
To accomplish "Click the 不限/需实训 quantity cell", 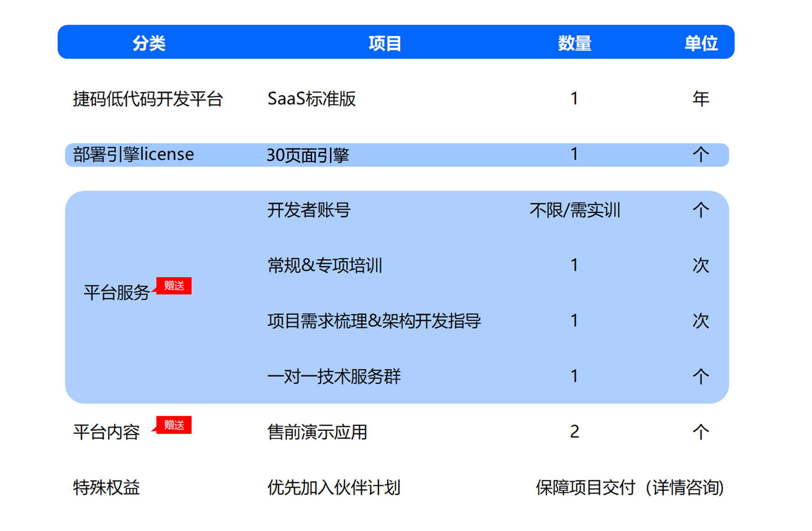I will click(574, 210).
